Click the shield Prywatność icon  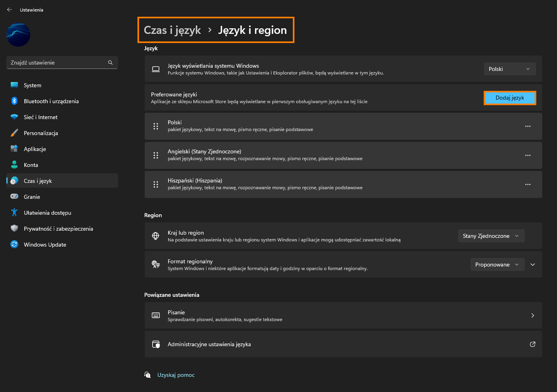(14, 229)
